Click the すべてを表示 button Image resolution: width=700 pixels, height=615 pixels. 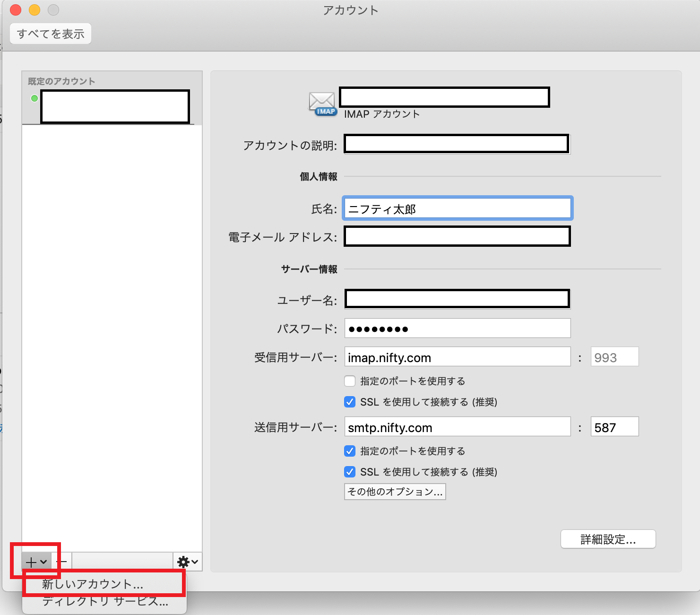[x=51, y=34]
